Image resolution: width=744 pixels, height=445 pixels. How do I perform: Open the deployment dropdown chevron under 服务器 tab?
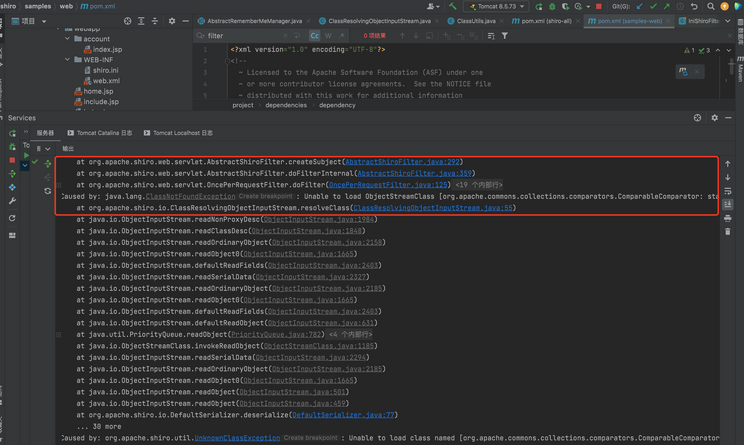pos(47,149)
